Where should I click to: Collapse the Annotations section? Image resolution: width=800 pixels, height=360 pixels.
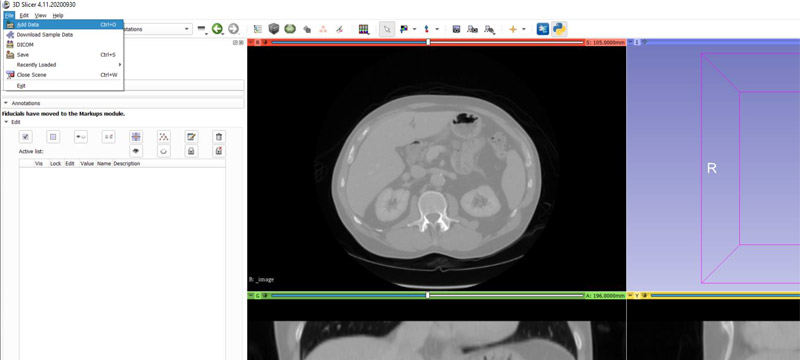(5, 103)
